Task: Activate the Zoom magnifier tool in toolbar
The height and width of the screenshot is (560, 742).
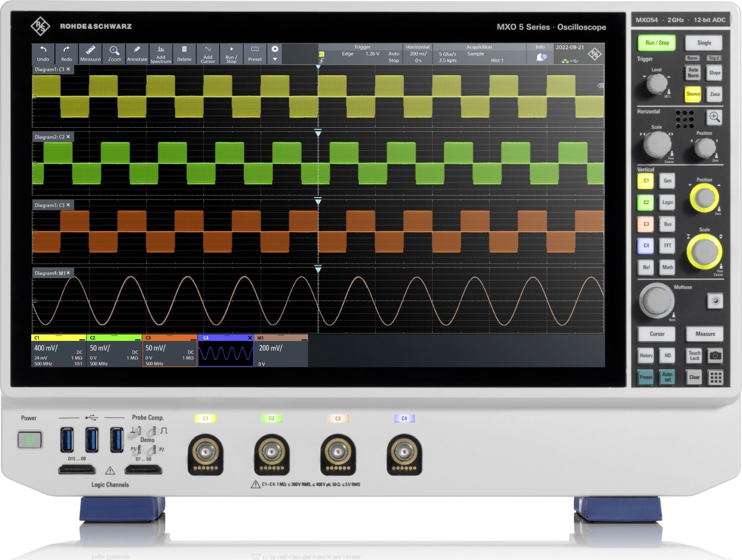Action: pyautogui.click(x=114, y=53)
